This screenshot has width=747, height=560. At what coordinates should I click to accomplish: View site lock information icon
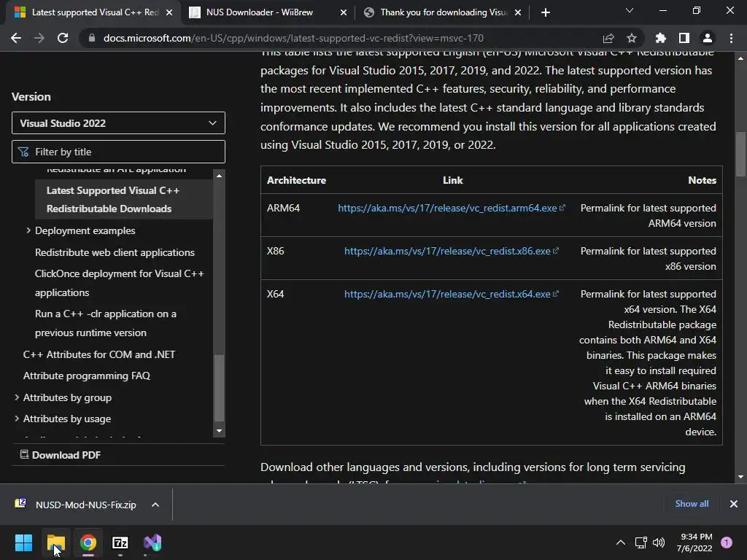pyautogui.click(x=91, y=38)
